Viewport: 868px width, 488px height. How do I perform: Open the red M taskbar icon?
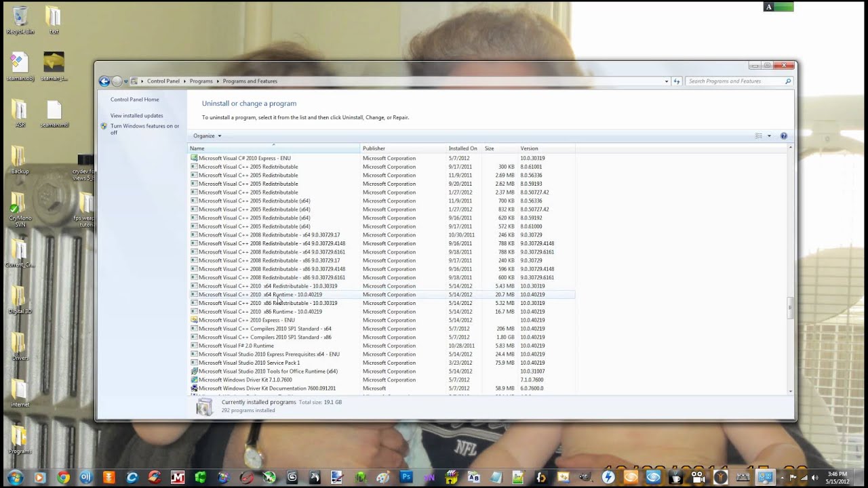[x=178, y=477]
